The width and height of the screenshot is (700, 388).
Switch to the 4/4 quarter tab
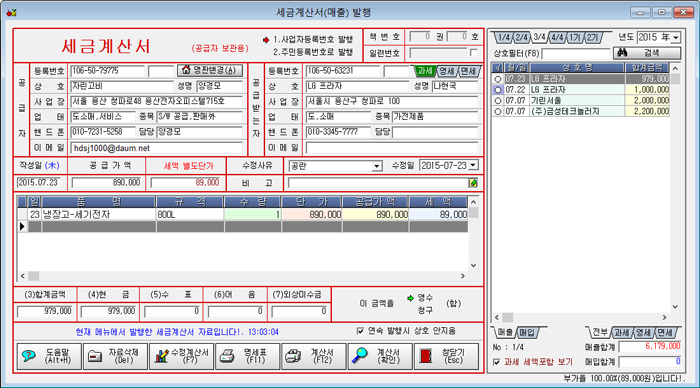pos(557,38)
